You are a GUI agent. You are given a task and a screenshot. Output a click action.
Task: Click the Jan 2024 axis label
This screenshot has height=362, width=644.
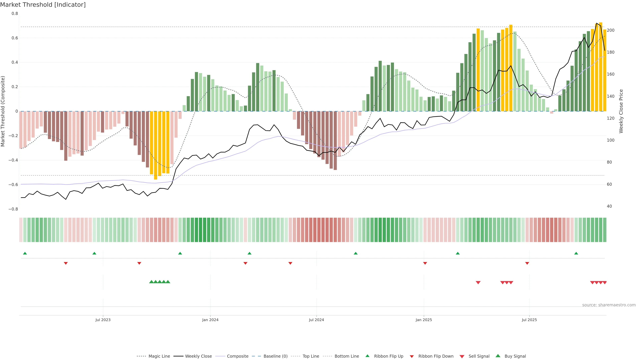click(x=210, y=320)
